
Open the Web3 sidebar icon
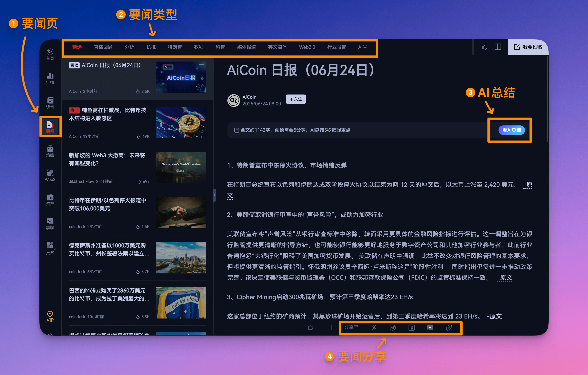click(x=50, y=175)
